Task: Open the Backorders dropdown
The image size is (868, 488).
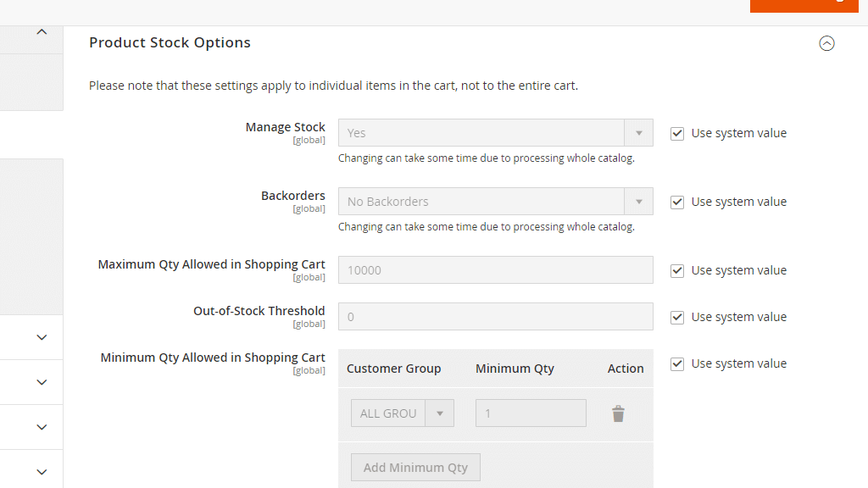Action: pyautogui.click(x=495, y=202)
